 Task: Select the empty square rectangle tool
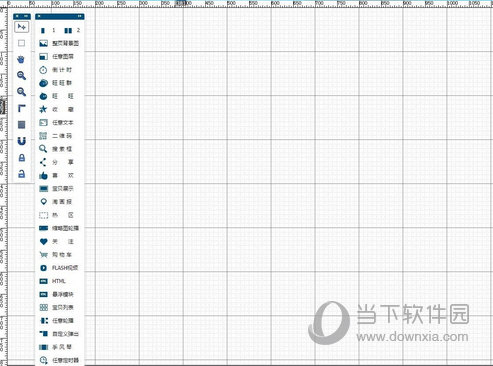21,43
